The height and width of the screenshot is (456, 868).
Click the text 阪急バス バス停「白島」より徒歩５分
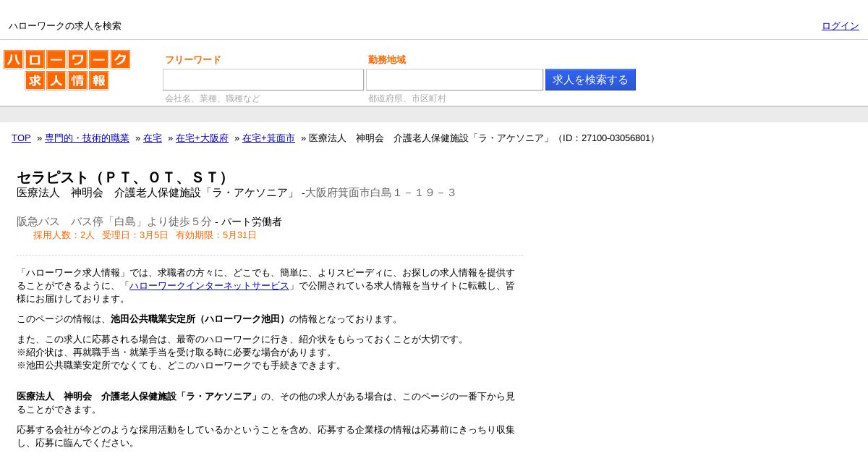[x=114, y=221]
